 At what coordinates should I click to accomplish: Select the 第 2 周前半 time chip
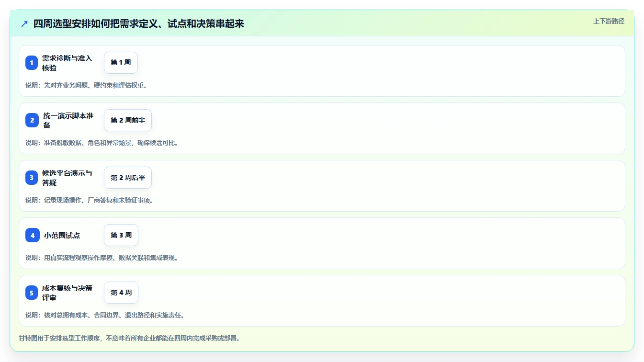[x=128, y=120]
